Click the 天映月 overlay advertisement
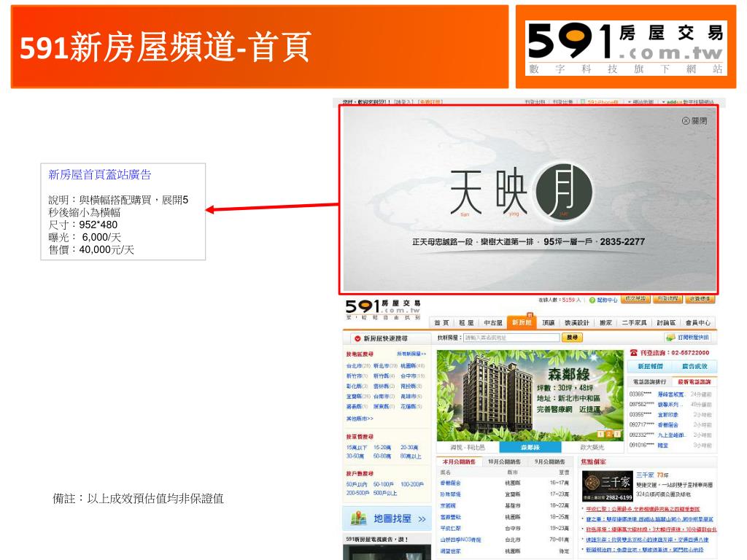 tap(529, 200)
